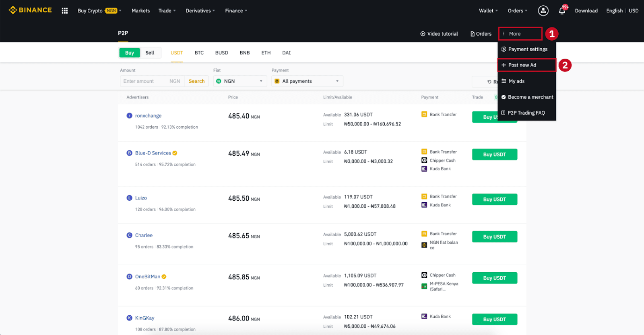Expand the Buy Crypto NGN dropdown
The height and width of the screenshot is (335, 644).
99,10
